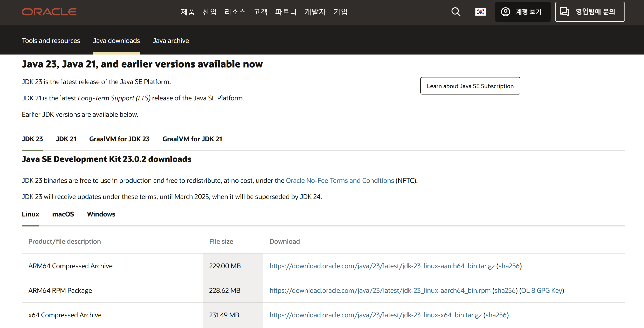Open the 개발자 navigation menu
The height and width of the screenshot is (328, 644).
315,12
